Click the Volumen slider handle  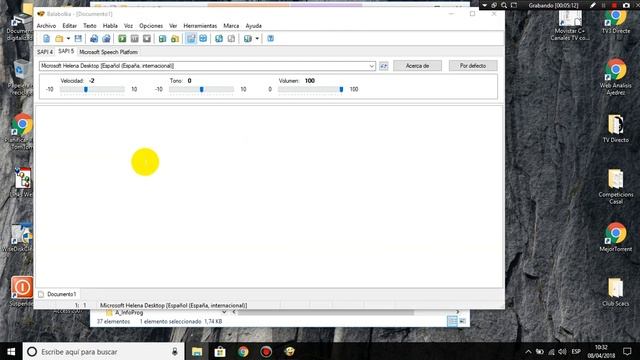[x=341, y=89]
